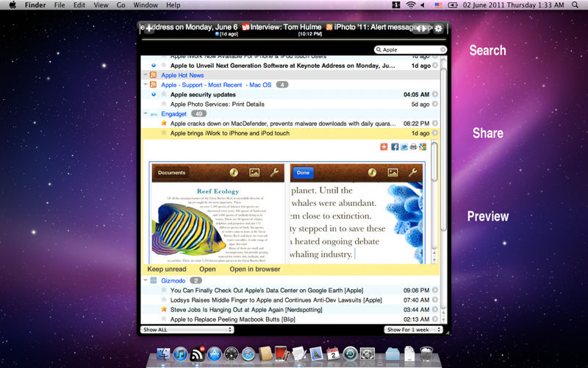Viewport: 588px width, 368px height.
Task: Star the Apple's Data Center on Google Earth article
Action: 163,290
